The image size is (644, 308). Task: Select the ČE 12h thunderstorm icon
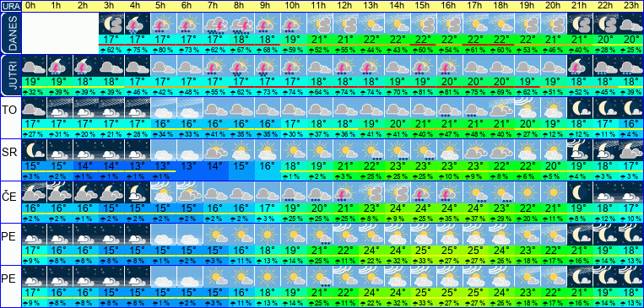[344, 192]
